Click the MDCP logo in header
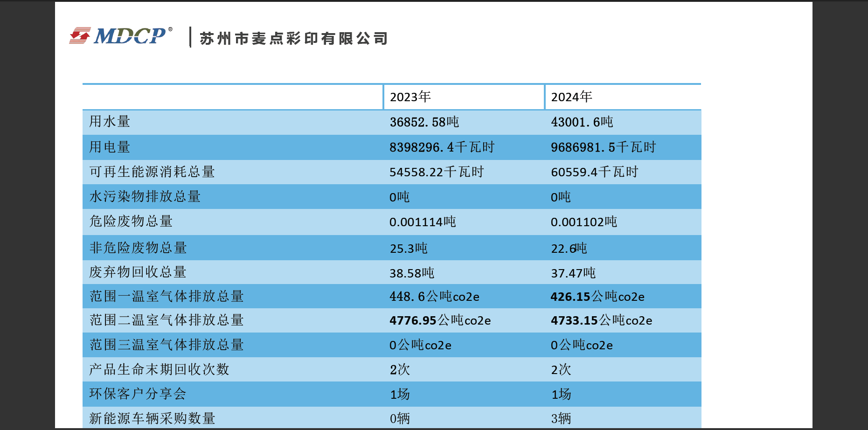Image resolution: width=868 pixels, height=430 pixels. (x=121, y=35)
